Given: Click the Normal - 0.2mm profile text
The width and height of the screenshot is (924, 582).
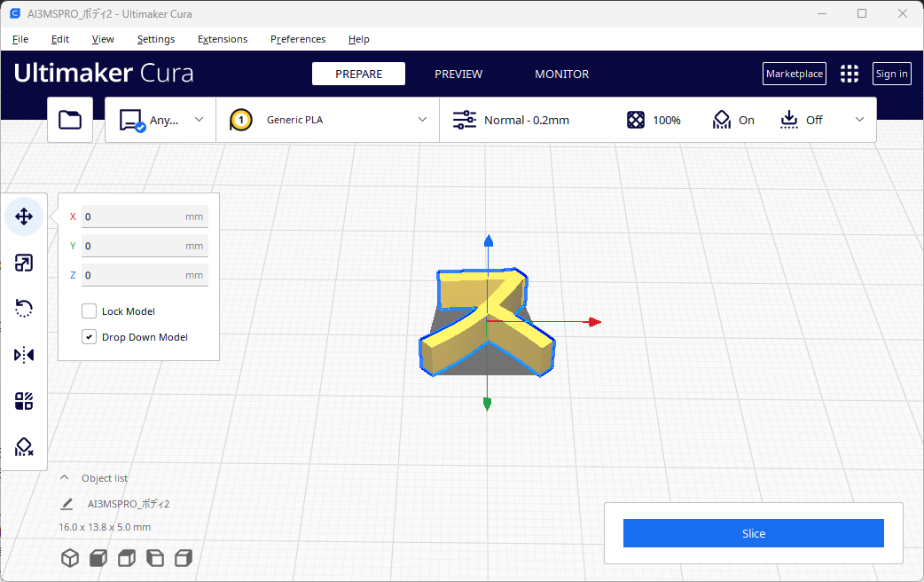Looking at the screenshot, I should pos(527,120).
